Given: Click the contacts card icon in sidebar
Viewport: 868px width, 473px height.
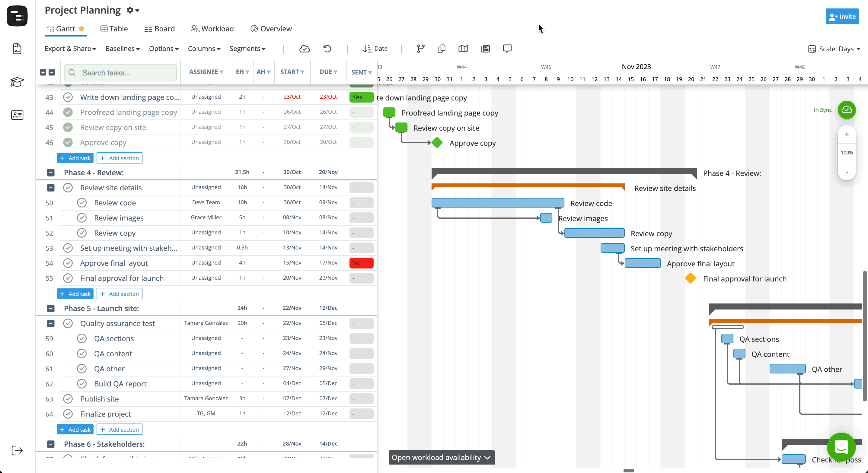Looking at the screenshot, I should (x=17, y=115).
